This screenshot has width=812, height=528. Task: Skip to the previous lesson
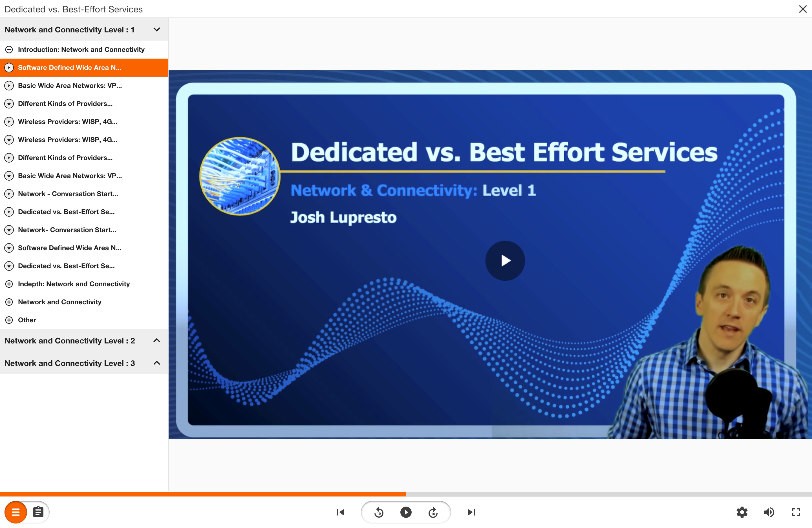pyautogui.click(x=341, y=512)
